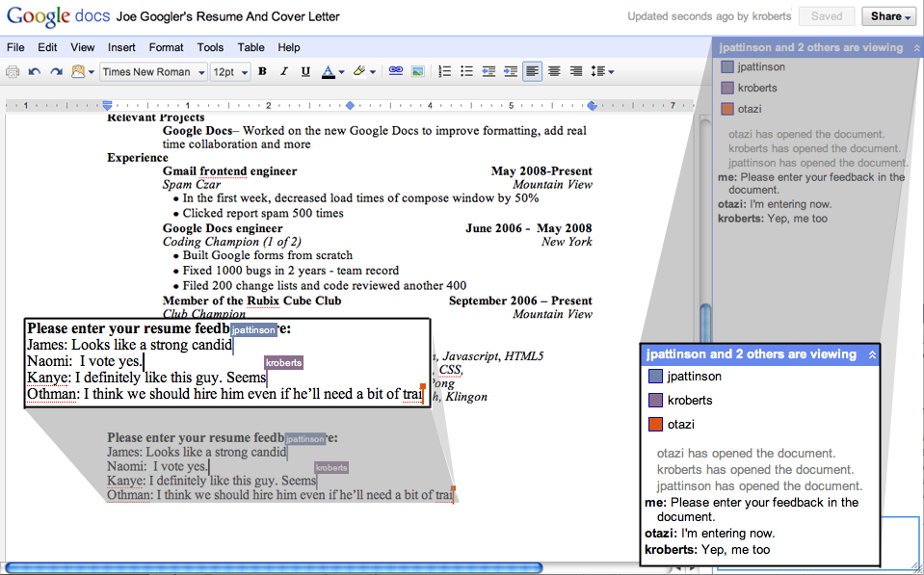Open the Table menu

[251, 48]
